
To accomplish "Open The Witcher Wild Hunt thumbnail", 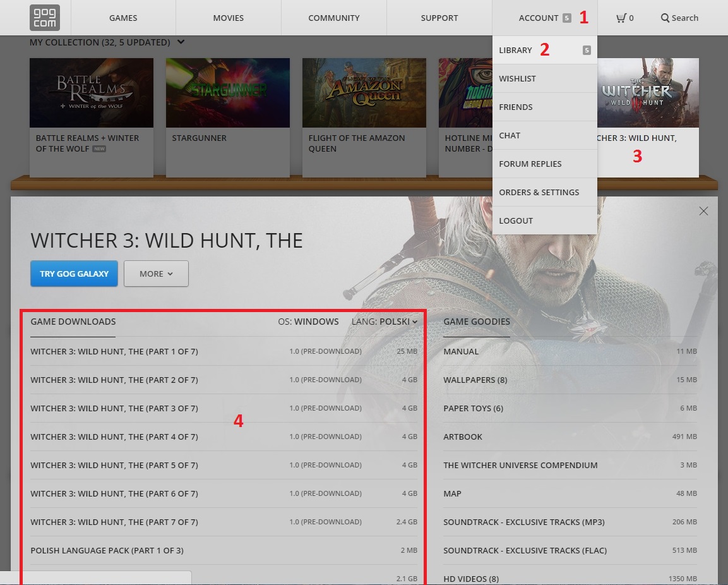I will pyautogui.click(x=648, y=93).
